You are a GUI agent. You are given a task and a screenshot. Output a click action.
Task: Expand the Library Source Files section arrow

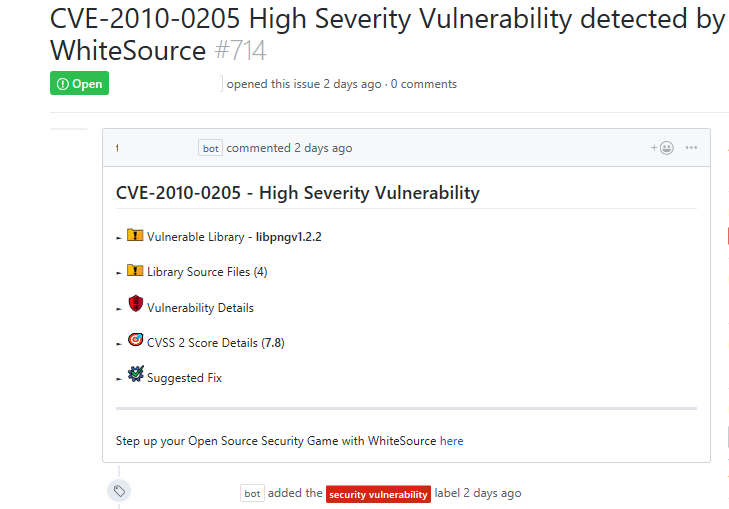119,273
